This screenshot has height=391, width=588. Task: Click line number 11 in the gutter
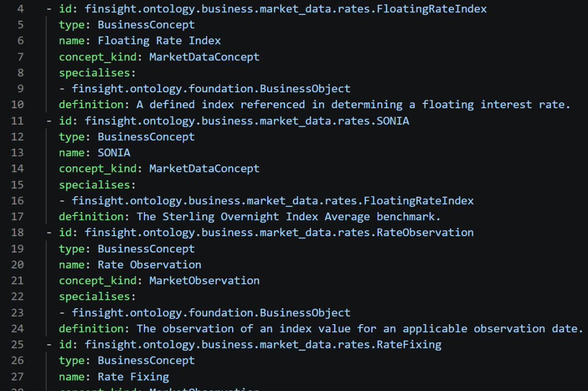pos(17,120)
